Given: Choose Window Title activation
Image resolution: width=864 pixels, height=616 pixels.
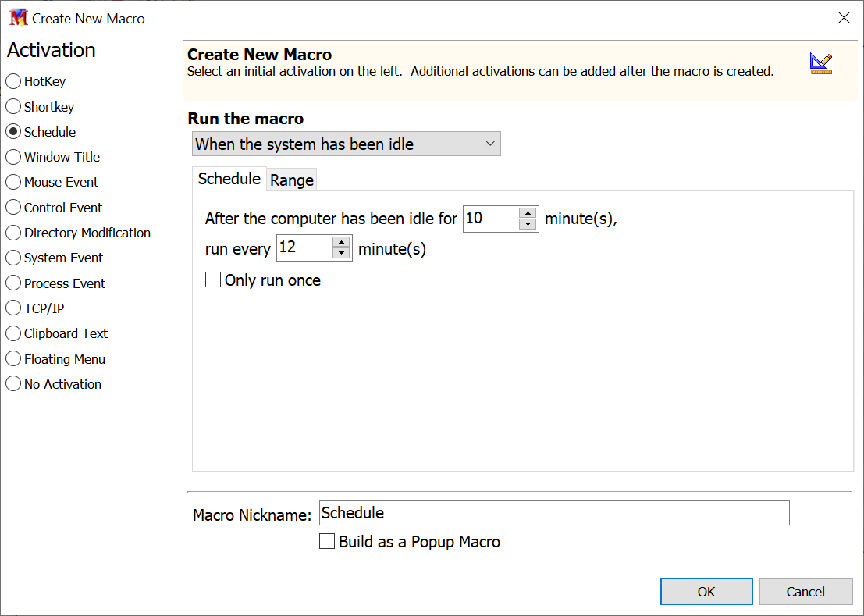Looking at the screenshot, I should click(13, 157).
